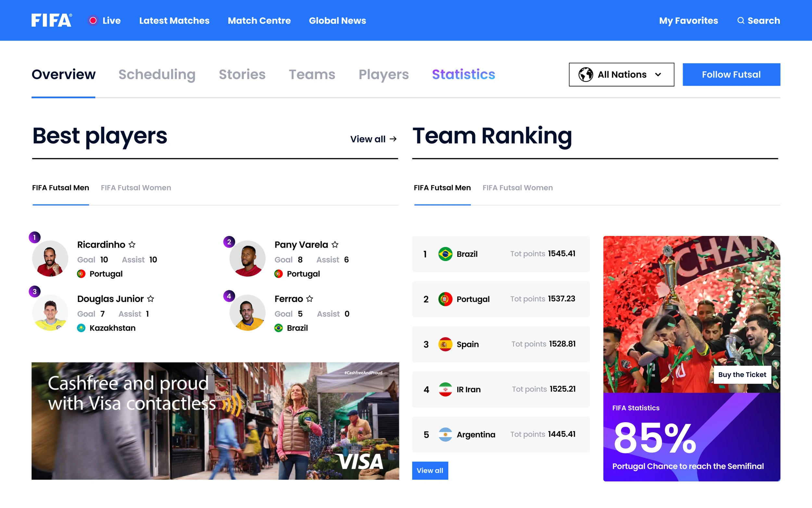The width and height of the screenshot is (812, 508).
Task: Open the Stories tab
Action: coord(242,74)
